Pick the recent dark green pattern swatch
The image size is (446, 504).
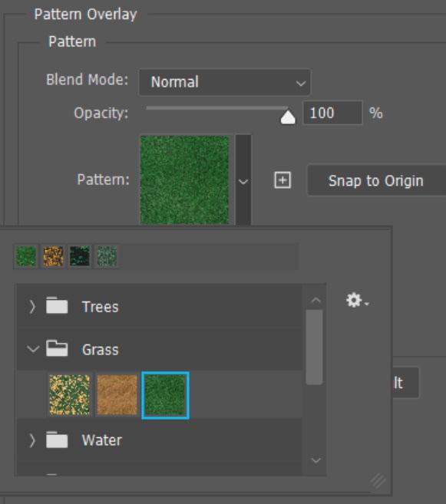click(x=80, y=256)
